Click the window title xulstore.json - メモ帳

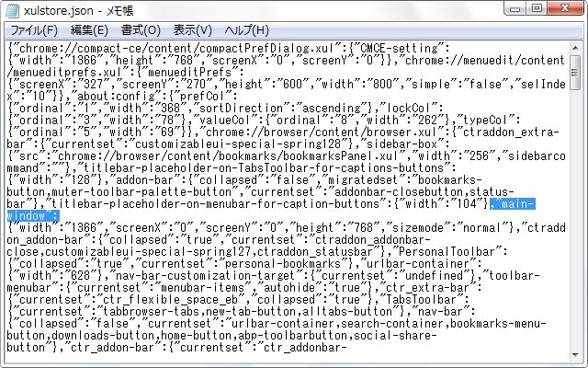[x=78, y=10]
